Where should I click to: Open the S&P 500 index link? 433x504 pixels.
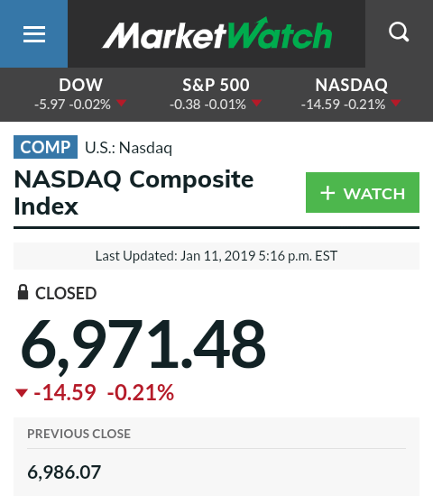(216, 95)
